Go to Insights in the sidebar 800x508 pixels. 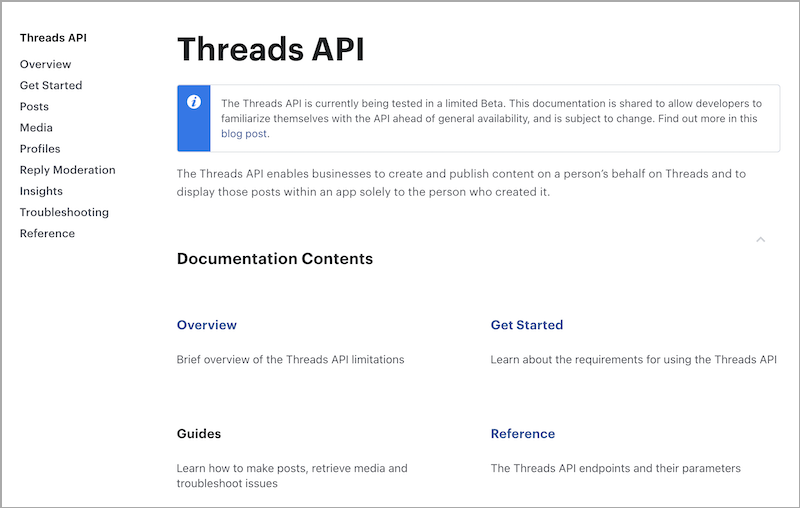tap(41, 191)
